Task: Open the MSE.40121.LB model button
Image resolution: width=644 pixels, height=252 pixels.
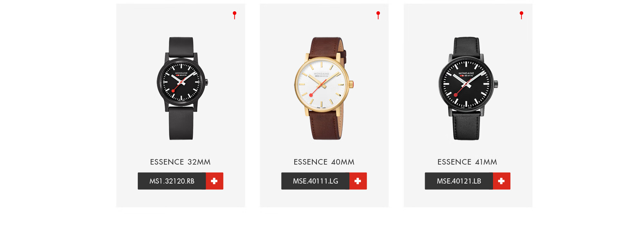Action: click(x=459, y=181)
